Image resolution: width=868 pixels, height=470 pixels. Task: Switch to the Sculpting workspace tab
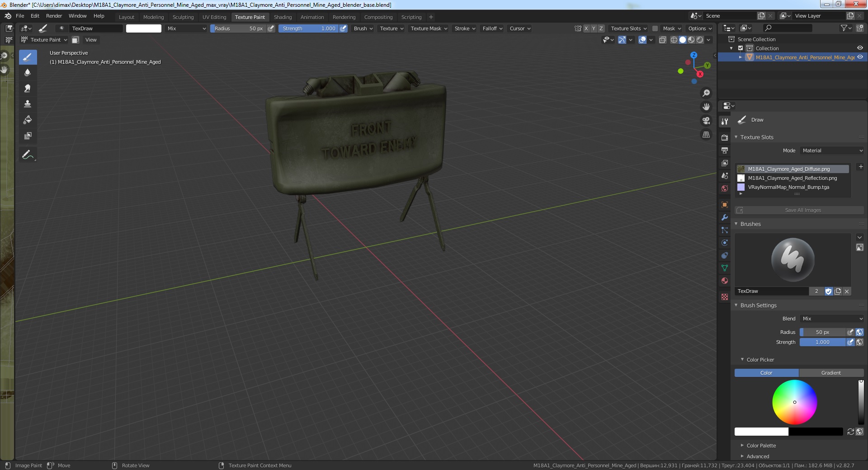183,17
